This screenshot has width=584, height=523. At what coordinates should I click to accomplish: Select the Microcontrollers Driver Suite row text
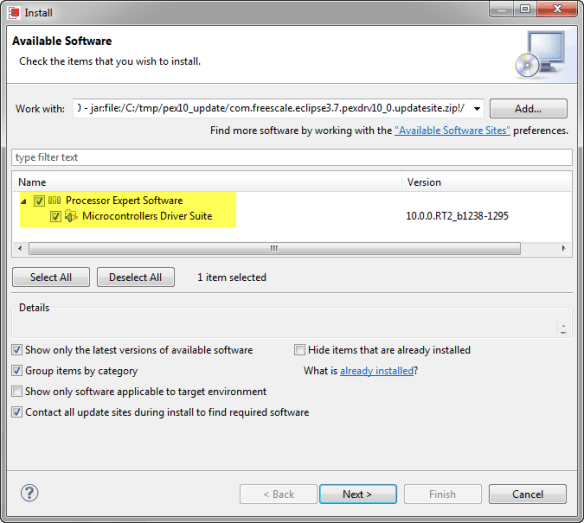click(147, 216)
